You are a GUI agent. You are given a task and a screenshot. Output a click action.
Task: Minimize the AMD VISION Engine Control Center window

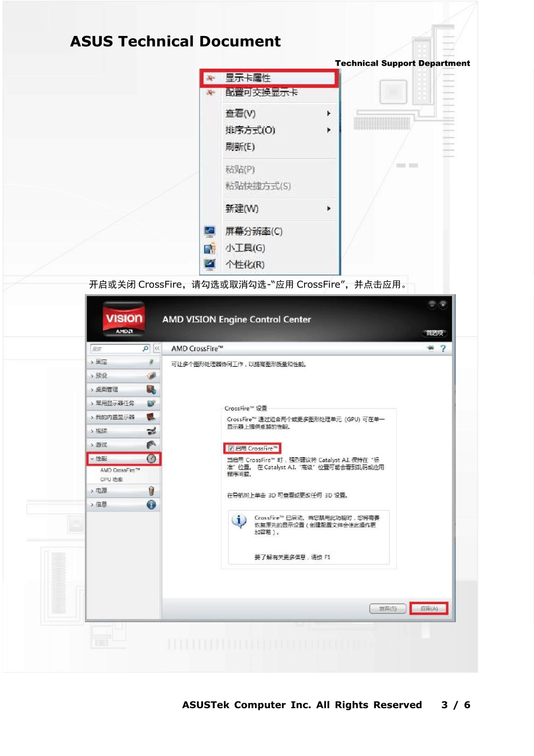click(x=432, y=304)
